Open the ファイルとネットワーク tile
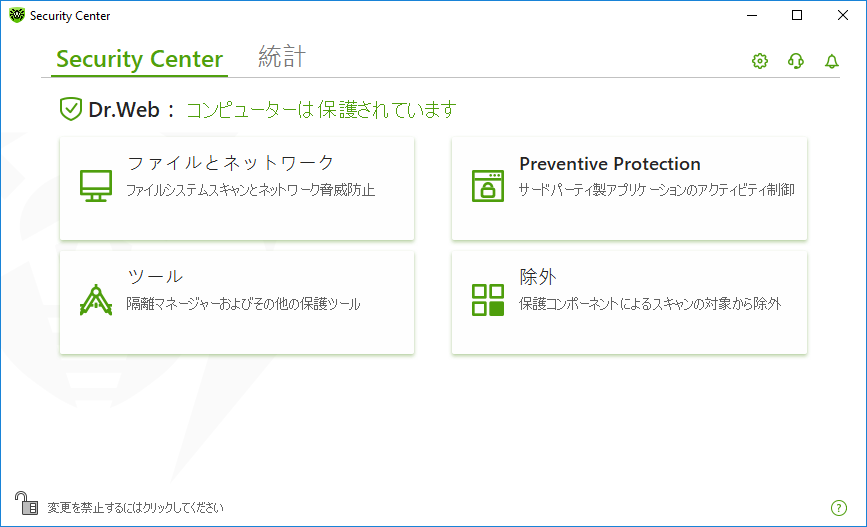The width and height of the screenshot is (867, 527). (x=237, y=189)
